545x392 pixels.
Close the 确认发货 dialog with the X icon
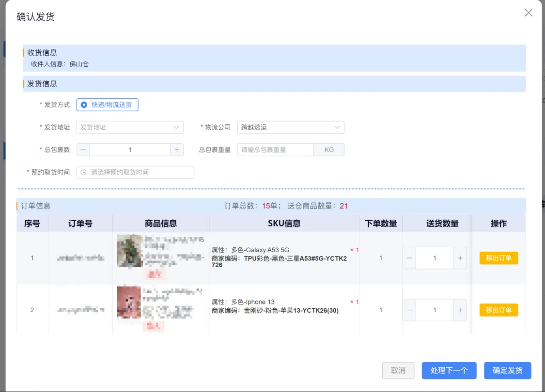[529, 13]
